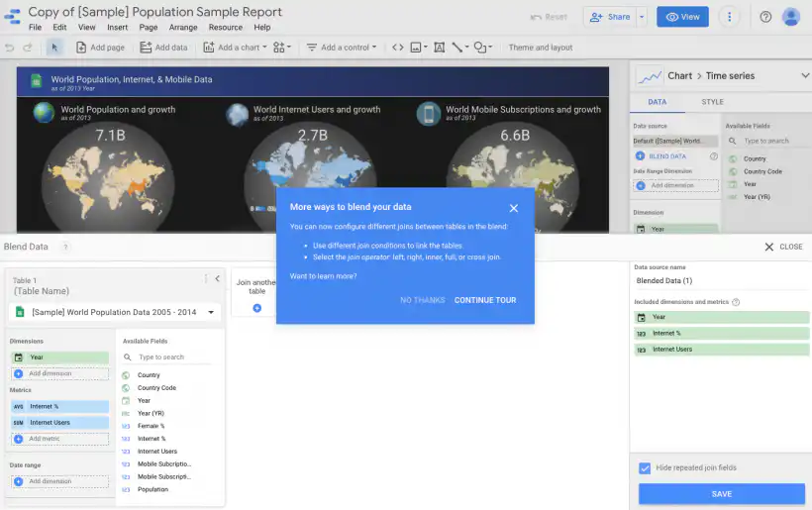Select Female % in available fields
The height and width of the screenshot is (510, 812).
click(151, 426)
